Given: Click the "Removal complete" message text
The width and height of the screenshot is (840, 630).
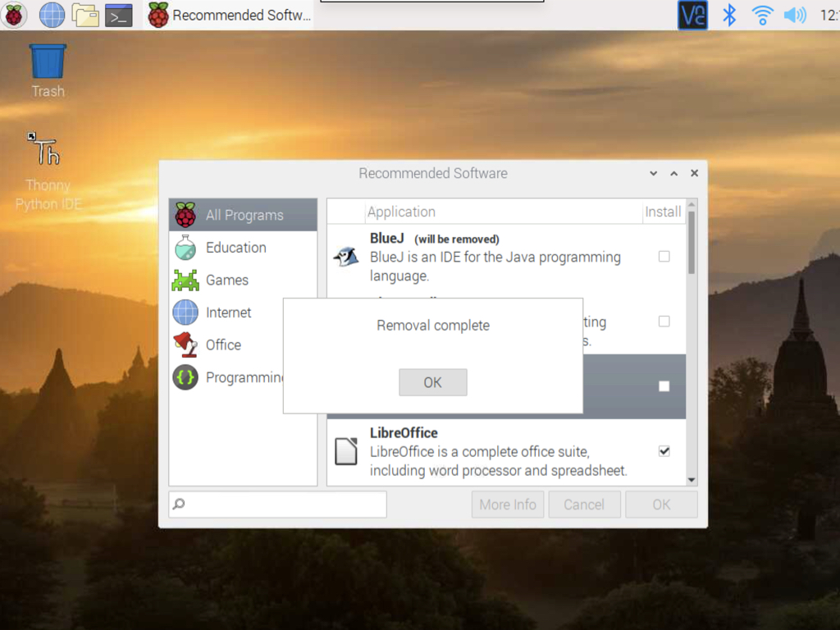Looking at the screenshot, I should pos(433,325).
